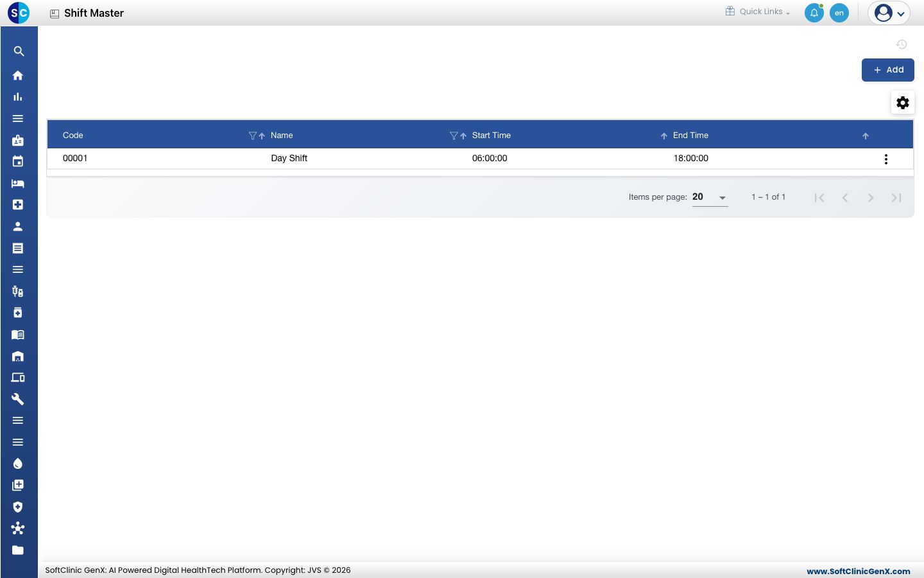The width and height of the screenshot is (924, 578).
Task: Open the history clock icon
Action: point(902,44)
